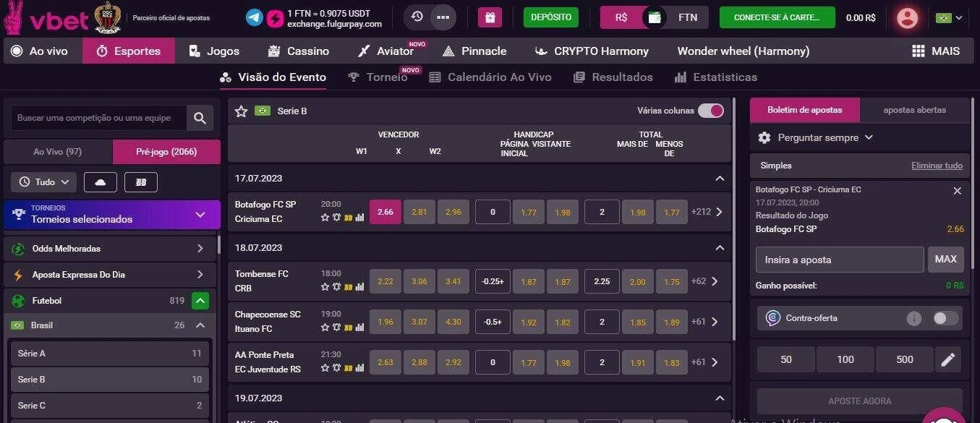The image size is (980, 423).
Task: Open the gift bonuses icon
Action: (x=490, y=17)
